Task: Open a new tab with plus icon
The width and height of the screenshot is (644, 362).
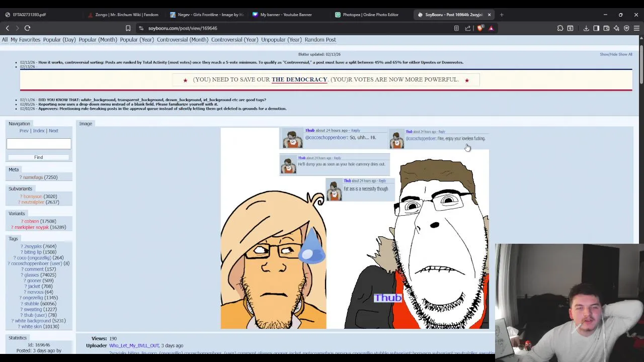Action: pyautogui.click(x=502, y=15)
